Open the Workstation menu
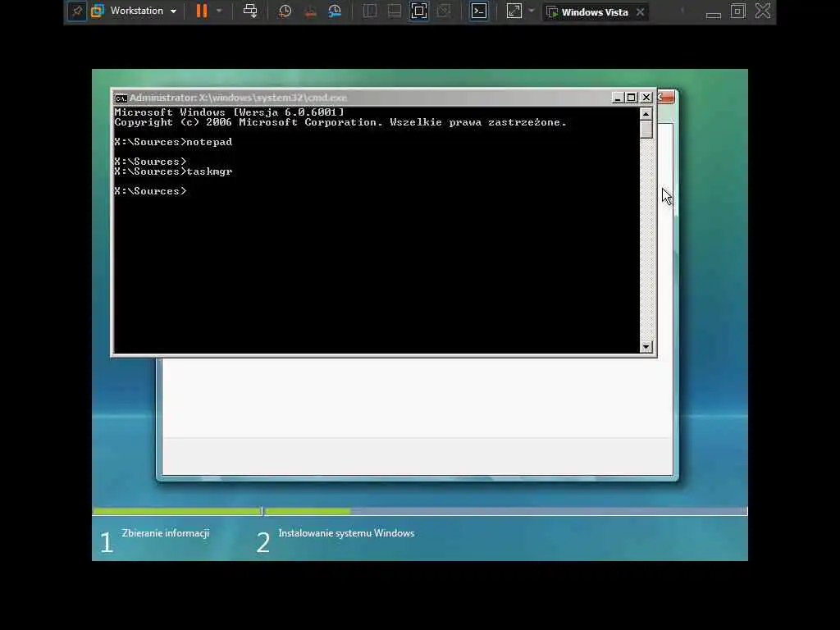Image resolution: width=840 pixels, height=630 pixels. tap(143, 11)
